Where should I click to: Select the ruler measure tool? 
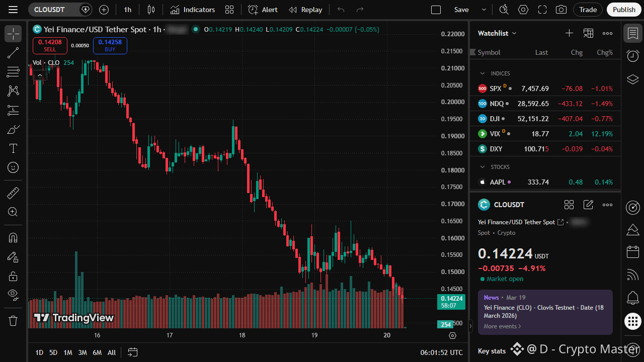13,193
